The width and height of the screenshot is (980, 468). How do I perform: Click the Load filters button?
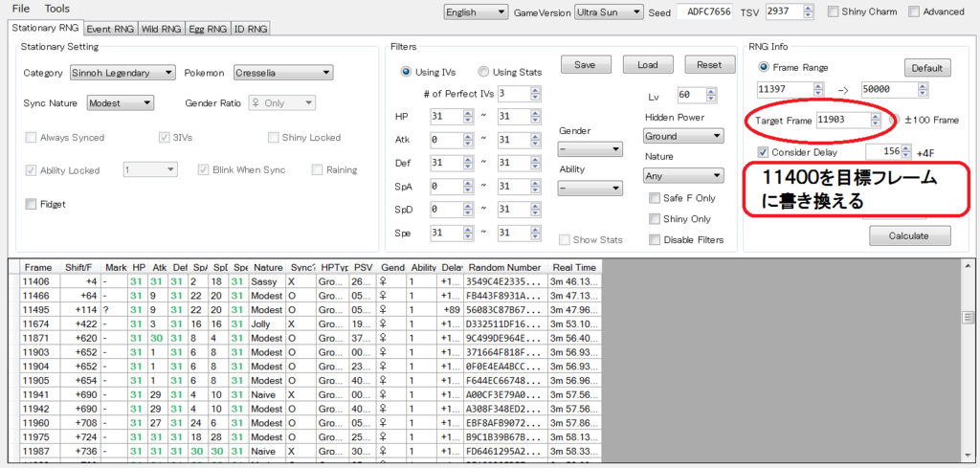pyautogui.click(x=647, y=65)
